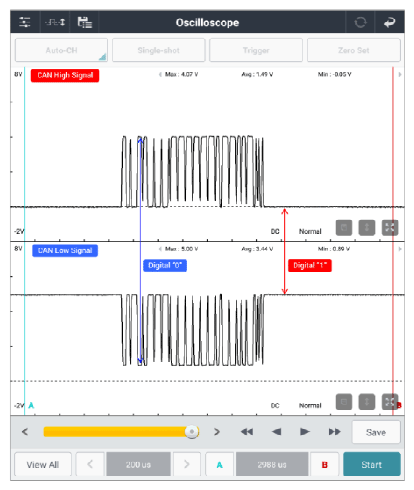The height and width of the screenshot is (490, 414).
Task: Click the 200 us time base field
Action: click(138, 464)
